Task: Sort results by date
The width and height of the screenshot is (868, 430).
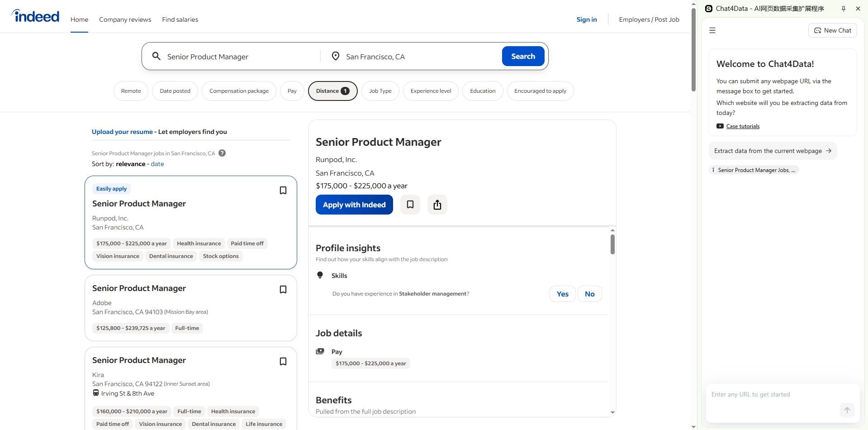Action: tap(157, 164)
